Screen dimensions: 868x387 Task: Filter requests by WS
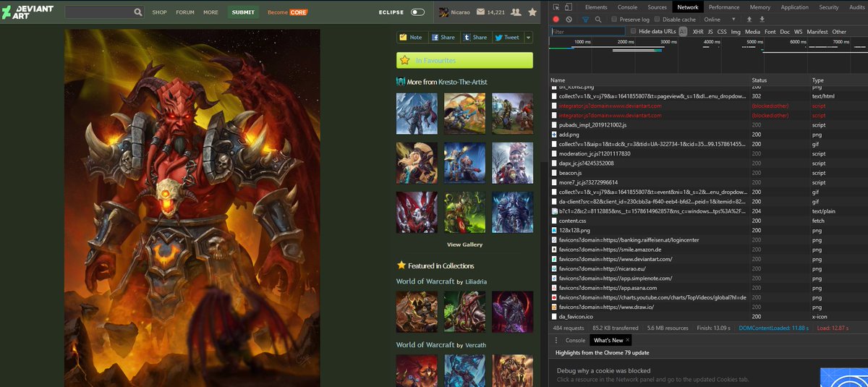point(798,32)
